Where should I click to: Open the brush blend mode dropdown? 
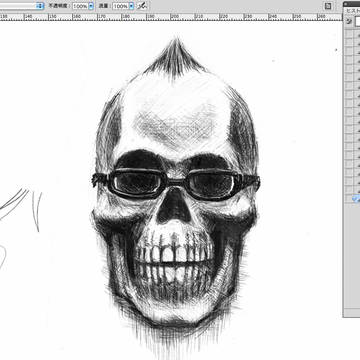click(22, 6)
